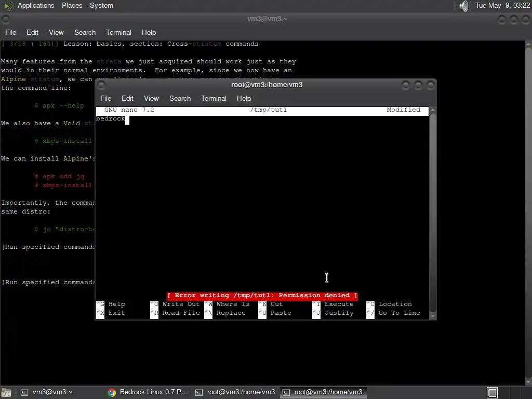This screenshot has height=399, width=532.
Task: Click '/tmp/tut1' filename in nano header
Action: 269,110
